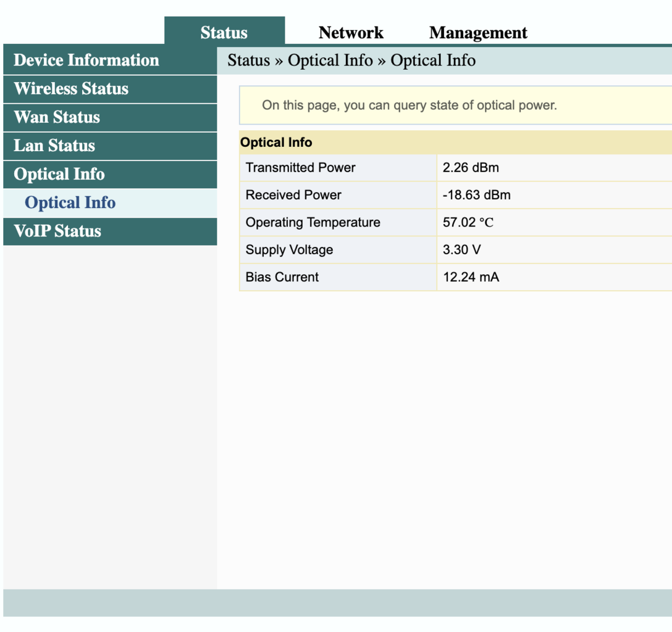Click the 2.26 dBm transmitted value

coord(471,168)
